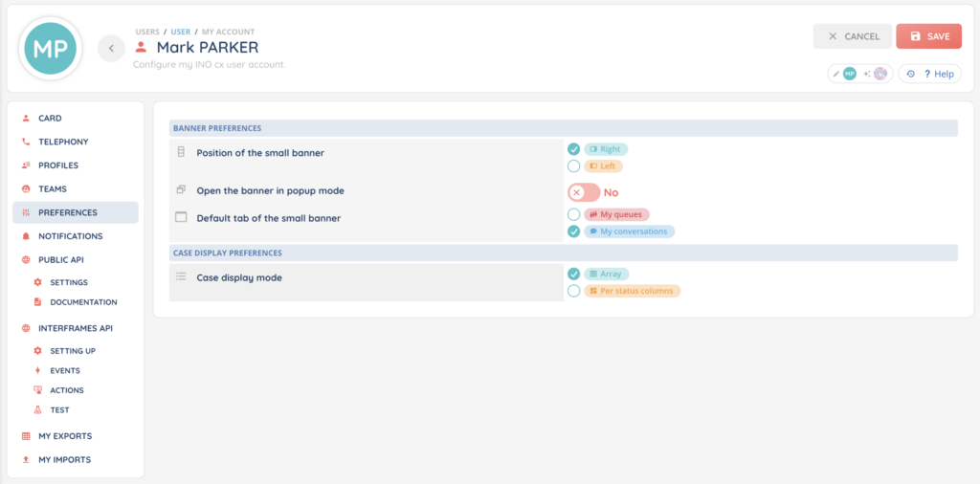
Task: Toggle Open the banner in popup mode switch
Action: click(583, 192)
